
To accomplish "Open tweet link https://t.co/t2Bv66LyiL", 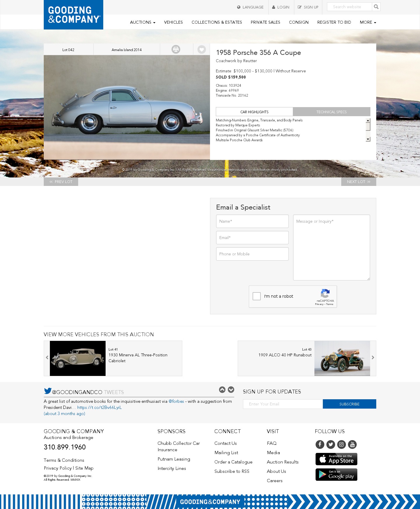I will pyautogui.click(x=99, y=407).
